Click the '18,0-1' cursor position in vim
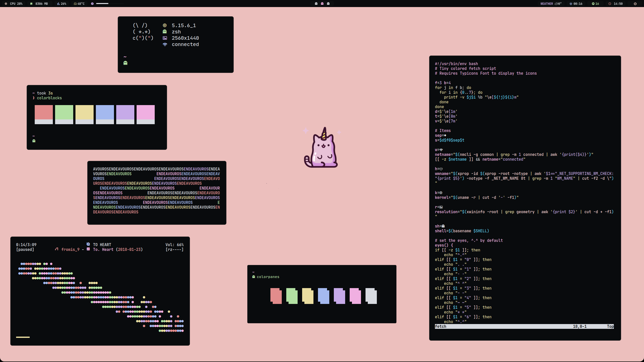This screenshot has height=362, width=644. [x=580, y=326]
